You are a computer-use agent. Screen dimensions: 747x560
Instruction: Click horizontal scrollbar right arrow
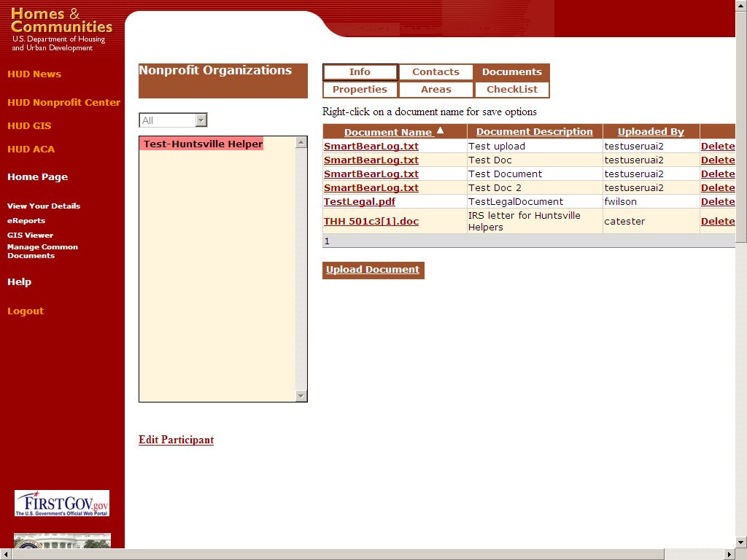729,554
